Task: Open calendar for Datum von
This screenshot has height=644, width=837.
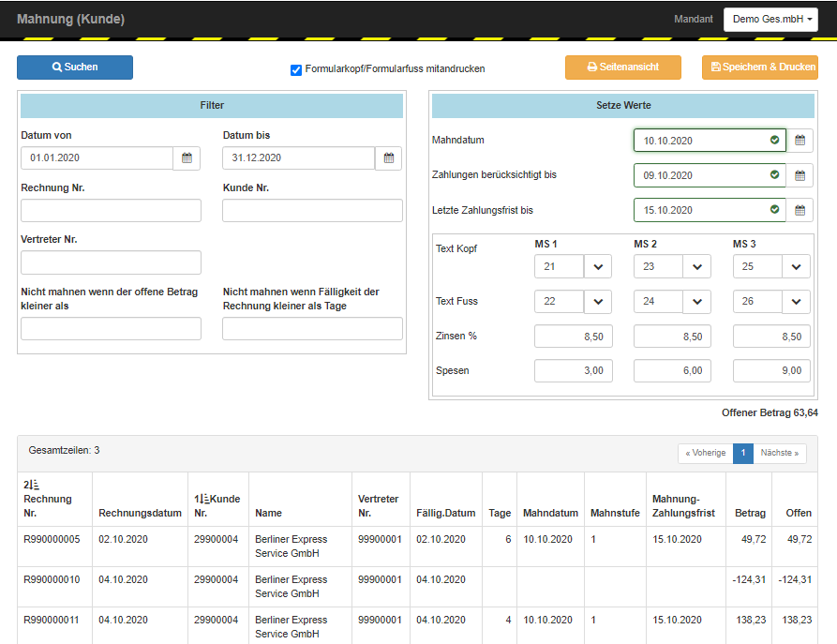Action: click(x=187, y=158)
